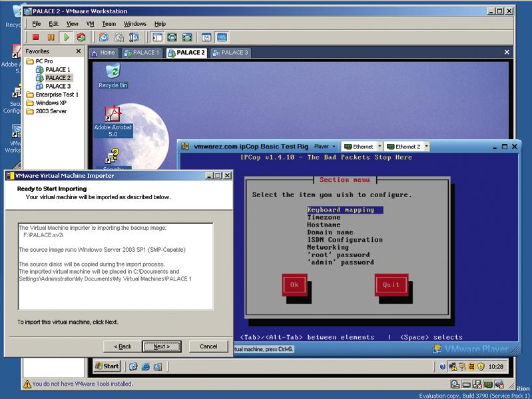This screenshot has width=532, height=399.
Task: Close the active PALACE 2 tab
Action: 507,52
